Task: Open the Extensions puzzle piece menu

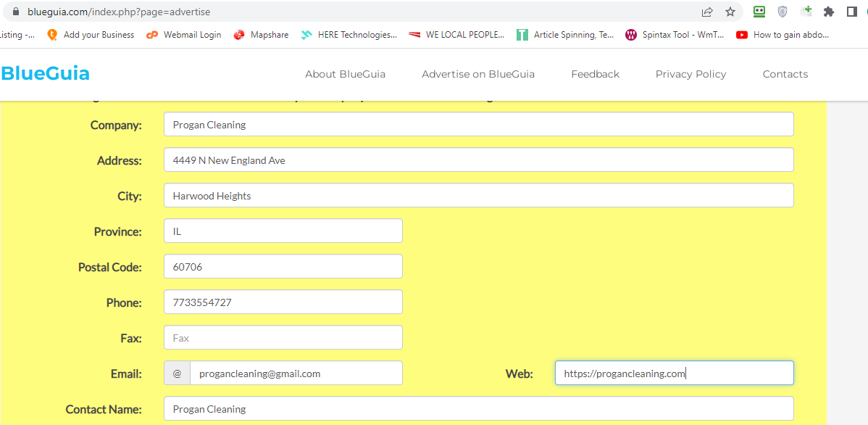Action: tap(829, 12)
